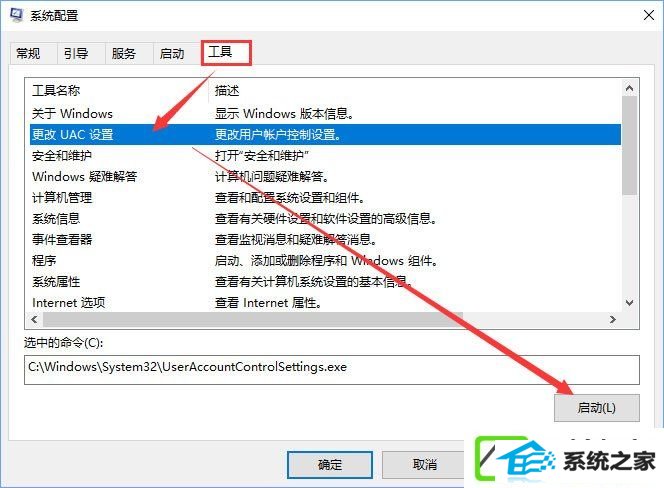This screenshot has height=488, width=664.
Task: Select the 更改 UAC 设置 row
Action: click(x=325, y=135)
